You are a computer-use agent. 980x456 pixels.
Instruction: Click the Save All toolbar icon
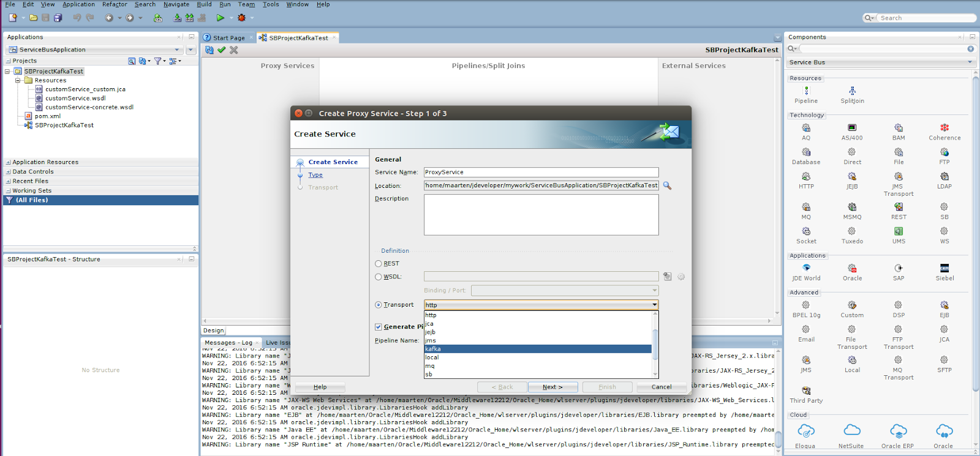(58, 18)
